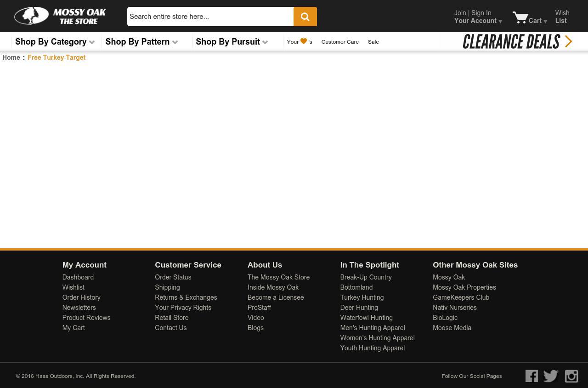Open Turkey Hunting footer link

point(362,297)
